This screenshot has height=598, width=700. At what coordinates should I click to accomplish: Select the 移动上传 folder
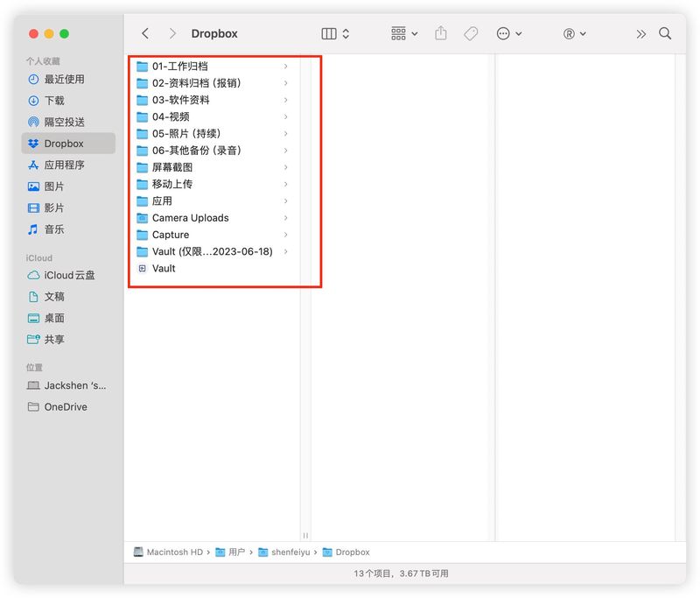click(x=213, y=184)
